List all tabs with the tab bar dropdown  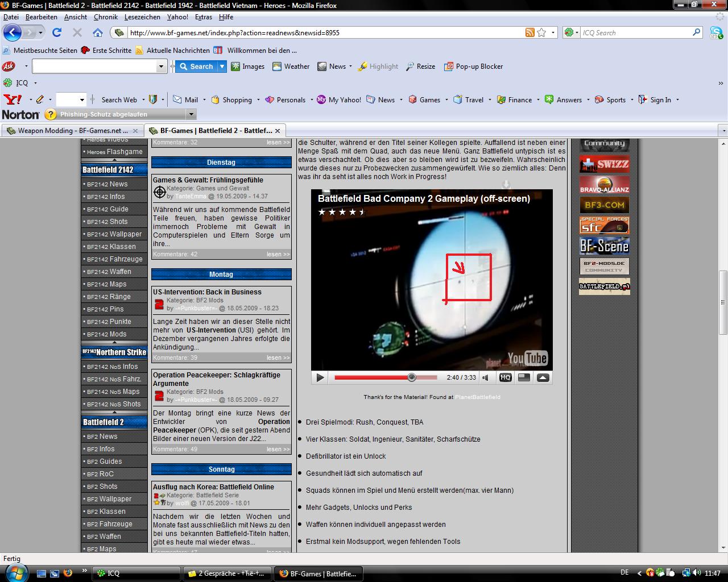pos(723,131)
